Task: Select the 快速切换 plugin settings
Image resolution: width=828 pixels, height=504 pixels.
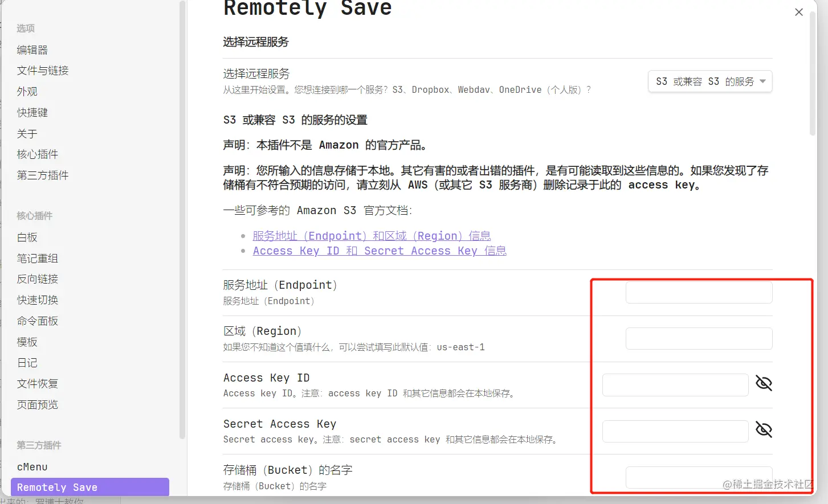Action: coord(38,300)
